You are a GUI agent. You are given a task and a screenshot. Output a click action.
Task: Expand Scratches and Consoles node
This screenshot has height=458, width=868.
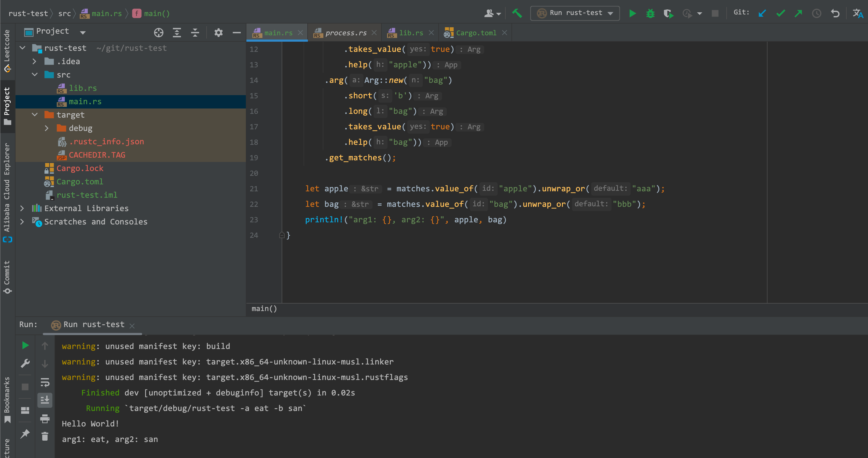[x=22, y=222]
